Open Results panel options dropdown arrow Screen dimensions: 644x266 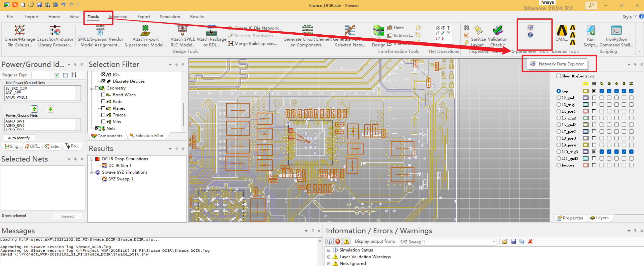coord(170,149)
